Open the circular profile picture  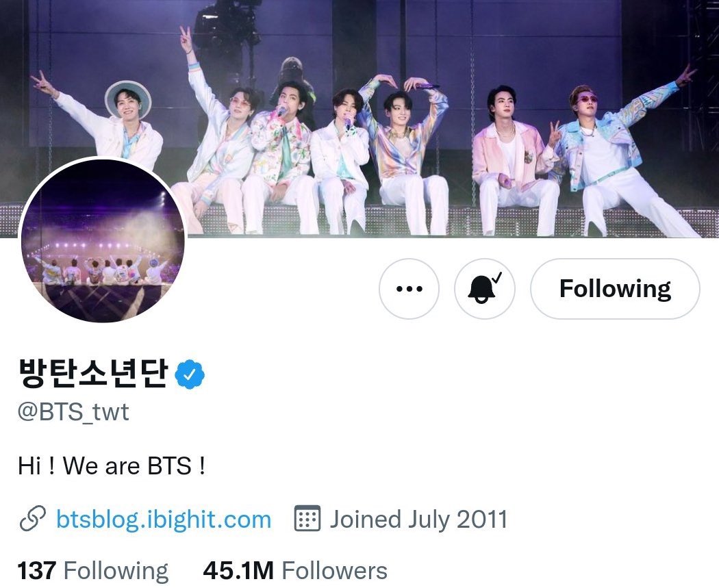(103, 241)
